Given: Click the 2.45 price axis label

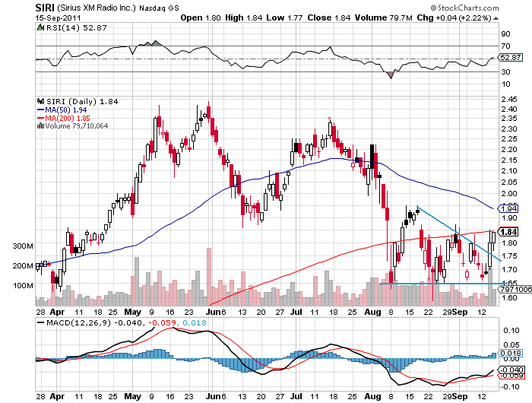Looking at the screenshot, I should 509,99.
